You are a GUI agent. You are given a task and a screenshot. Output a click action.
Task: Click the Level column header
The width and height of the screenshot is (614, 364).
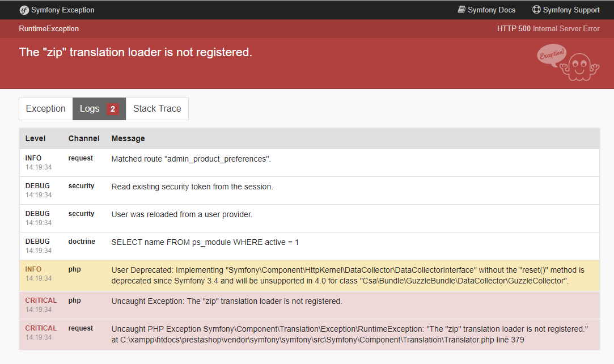(x=36, y=138)
